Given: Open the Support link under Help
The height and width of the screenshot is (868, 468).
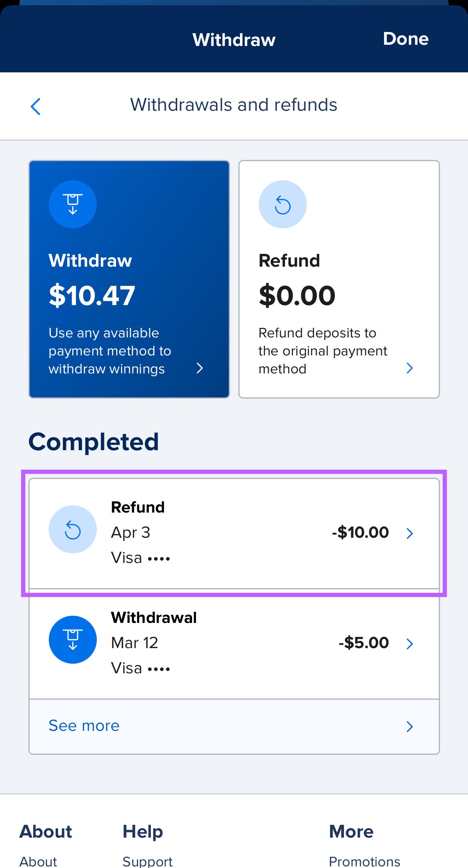Looking at the screenshot, I should [148, 861].
